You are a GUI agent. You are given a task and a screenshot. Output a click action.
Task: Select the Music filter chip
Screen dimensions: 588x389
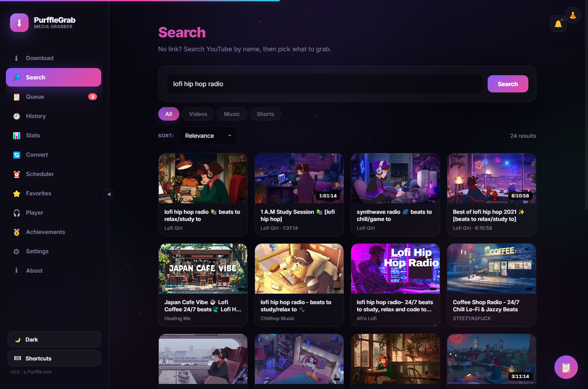pyautogui.click(x=232, y=114)
